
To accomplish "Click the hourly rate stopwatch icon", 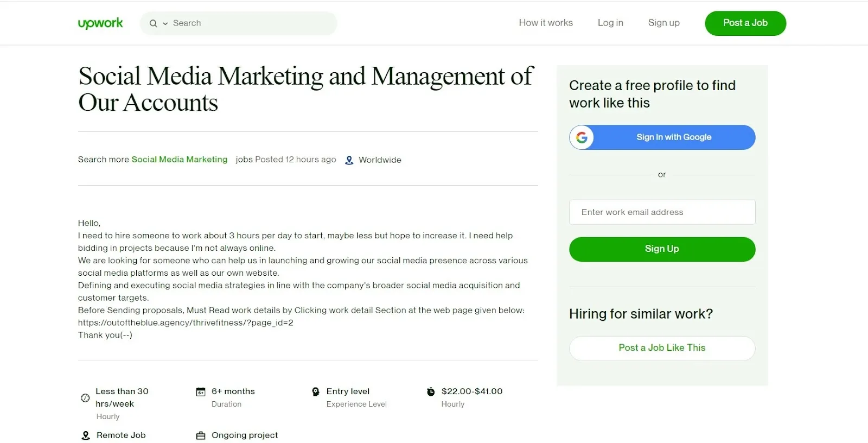I will point(430,391).
